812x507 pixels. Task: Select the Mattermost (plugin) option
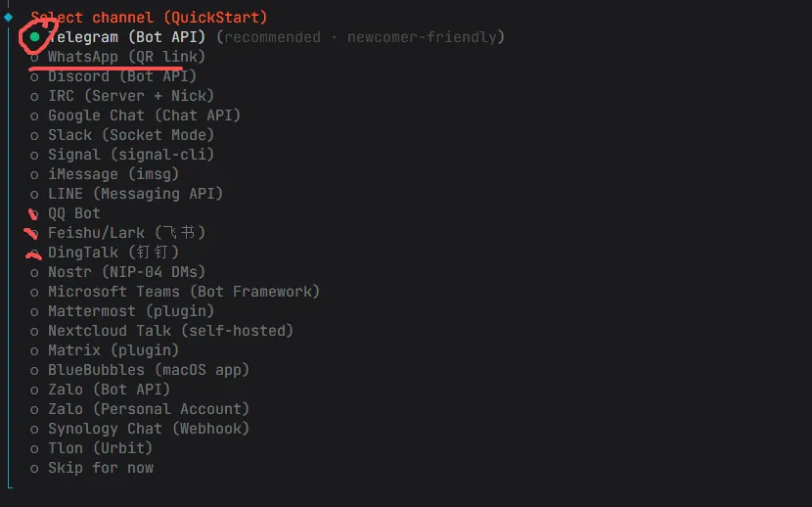[130, 311]
